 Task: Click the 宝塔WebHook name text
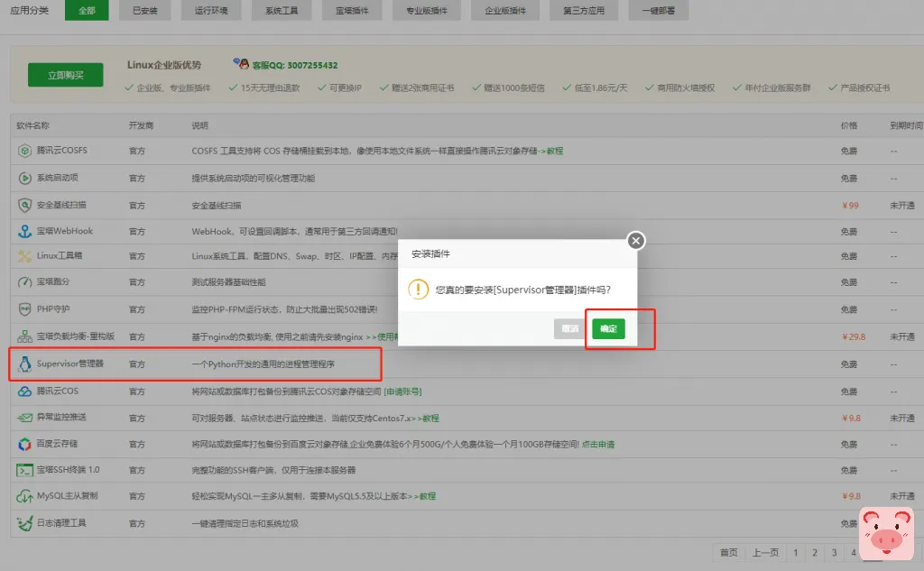click(65, 231)
